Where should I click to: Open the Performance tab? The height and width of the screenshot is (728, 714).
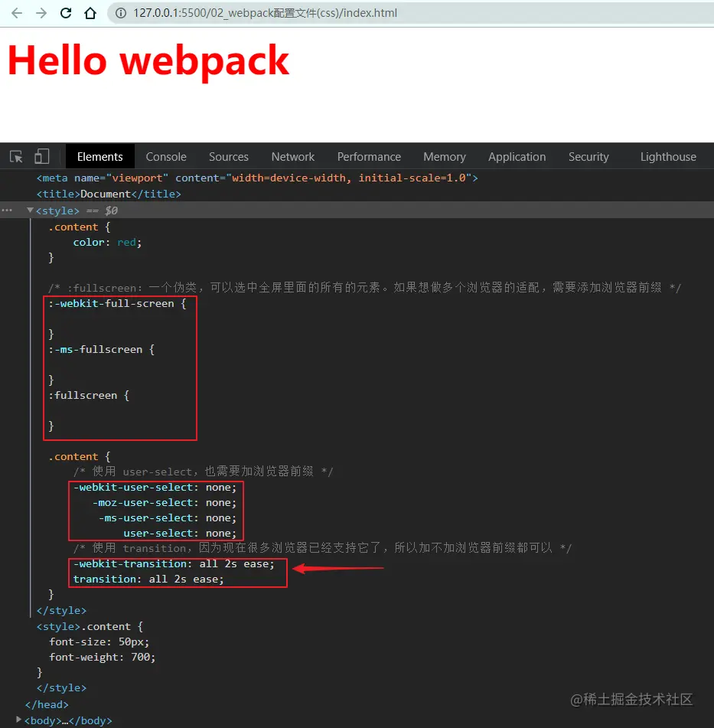369,157
